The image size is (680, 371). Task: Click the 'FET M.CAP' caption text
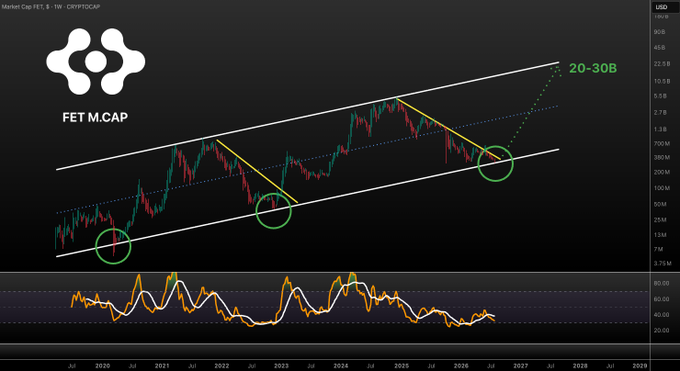pyautogui.click(x=95, y=117)
